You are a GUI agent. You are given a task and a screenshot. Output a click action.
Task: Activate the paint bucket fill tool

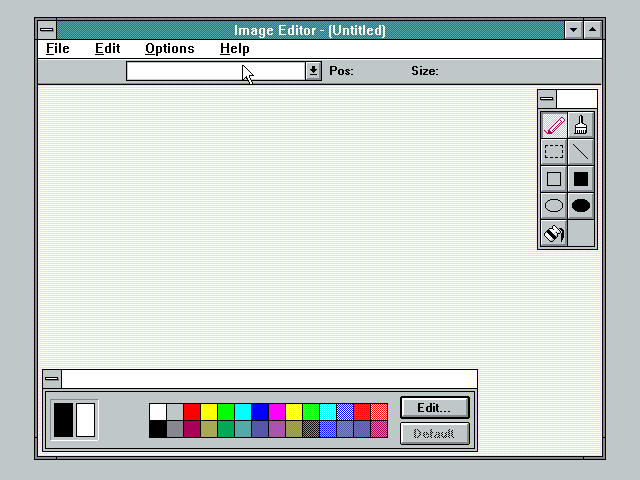[554, 233]
